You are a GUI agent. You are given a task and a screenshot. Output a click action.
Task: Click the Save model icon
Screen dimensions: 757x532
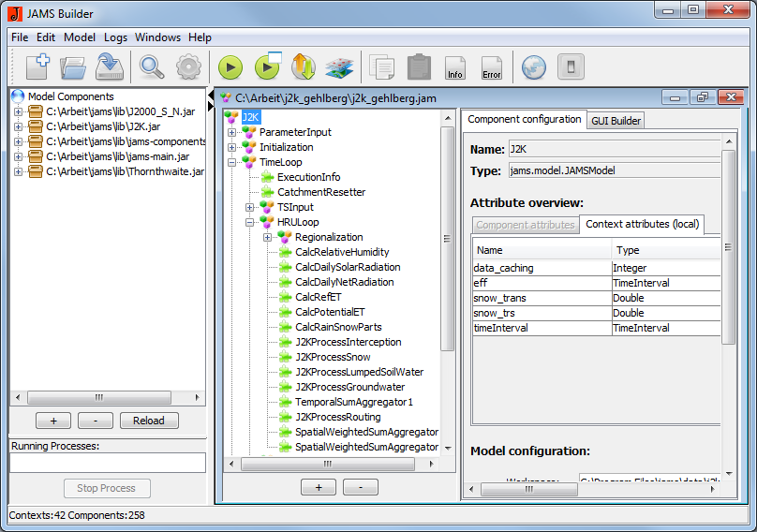coord(110,67)
